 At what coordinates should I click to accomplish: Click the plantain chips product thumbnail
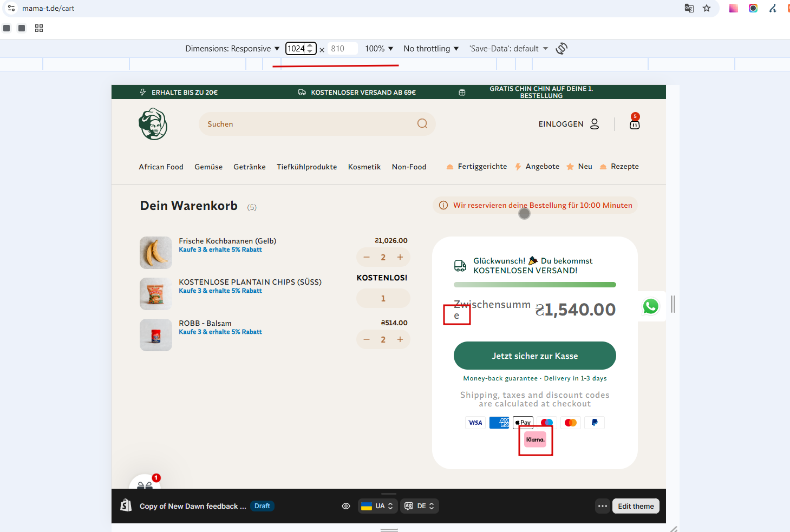pos(156,294)
